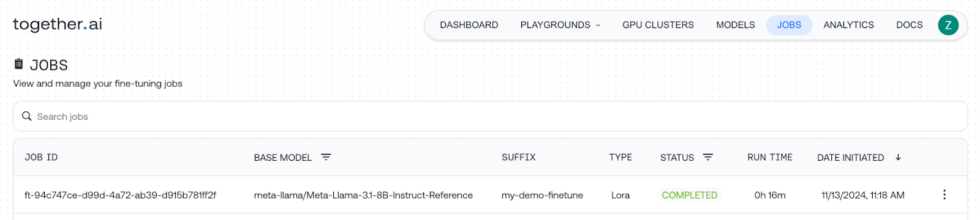Open the three-dot job actions menu
This screenshot has width=980, height=220.
pos(944,194)
